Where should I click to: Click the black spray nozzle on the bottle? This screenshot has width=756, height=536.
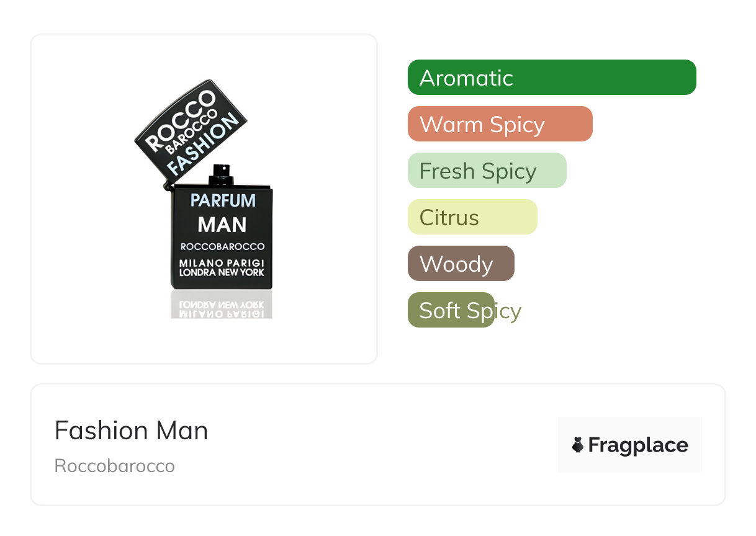pos(222,174)
